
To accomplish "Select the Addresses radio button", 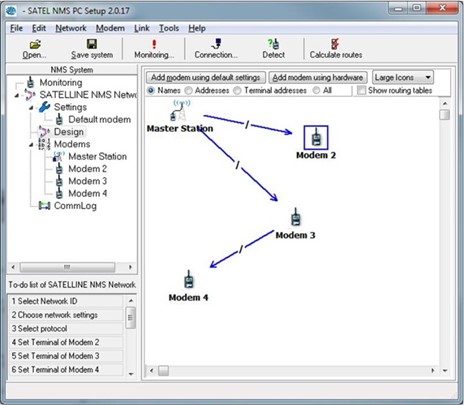I will tap(189, 90).
